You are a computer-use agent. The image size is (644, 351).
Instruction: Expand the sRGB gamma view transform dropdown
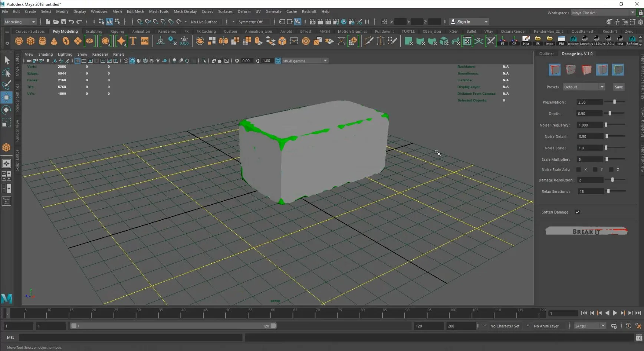pyautogui.click(x=325, y=61)
